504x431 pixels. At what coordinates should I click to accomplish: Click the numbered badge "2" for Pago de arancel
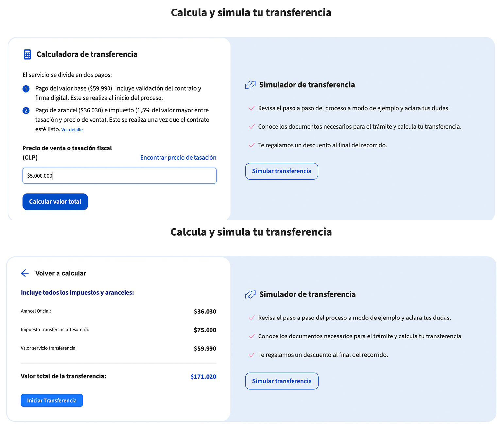(x=26, y=110)
